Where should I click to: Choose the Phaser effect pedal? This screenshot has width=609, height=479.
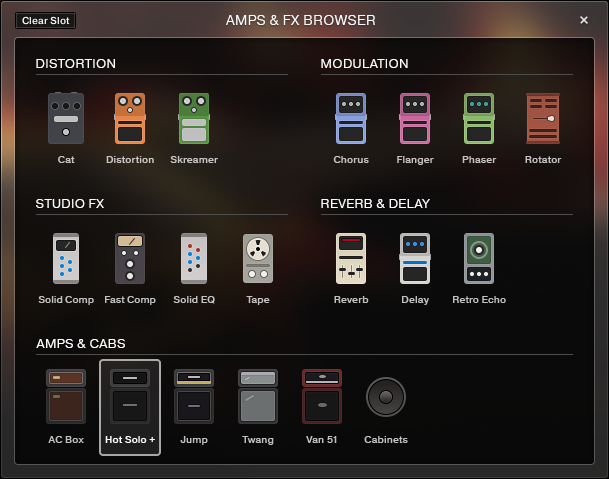[x=479, y=120]
